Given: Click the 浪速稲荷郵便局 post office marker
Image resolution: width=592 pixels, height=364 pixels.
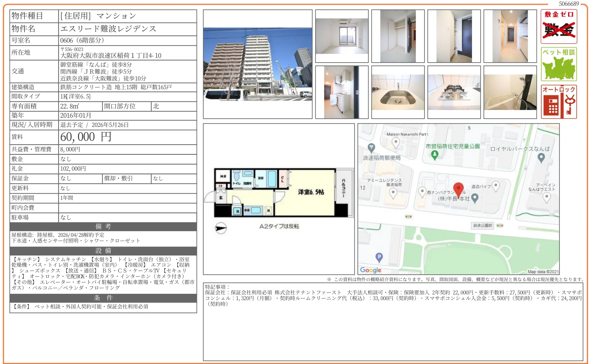Looking at the screenshot, I should 371,148.
